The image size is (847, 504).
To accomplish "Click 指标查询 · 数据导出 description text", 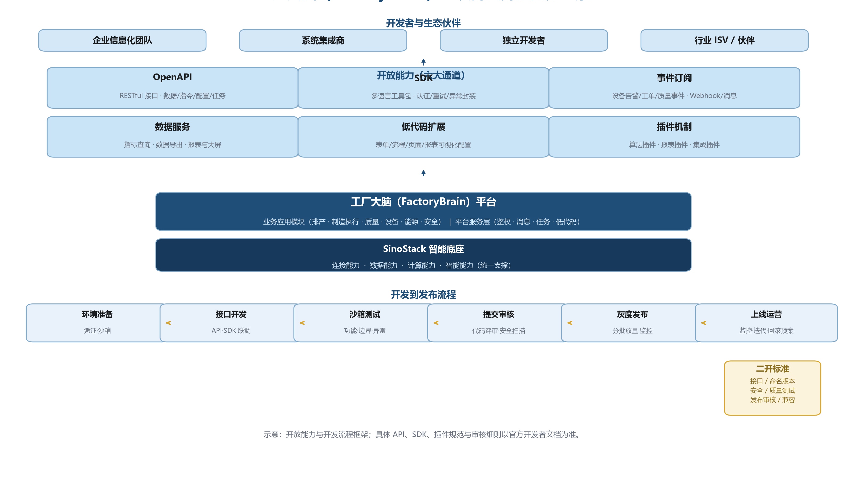I will (172, 145).
